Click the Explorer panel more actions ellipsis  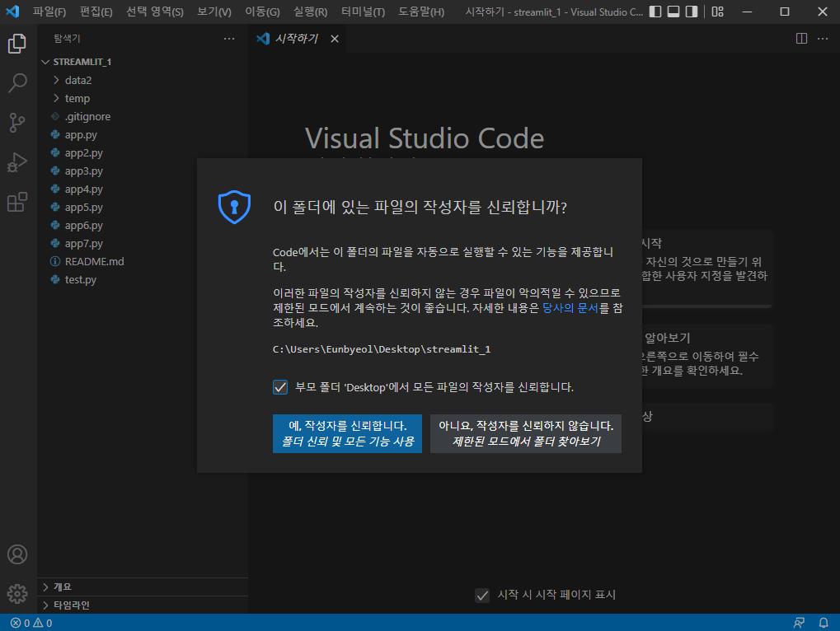[x=229, y=39]
